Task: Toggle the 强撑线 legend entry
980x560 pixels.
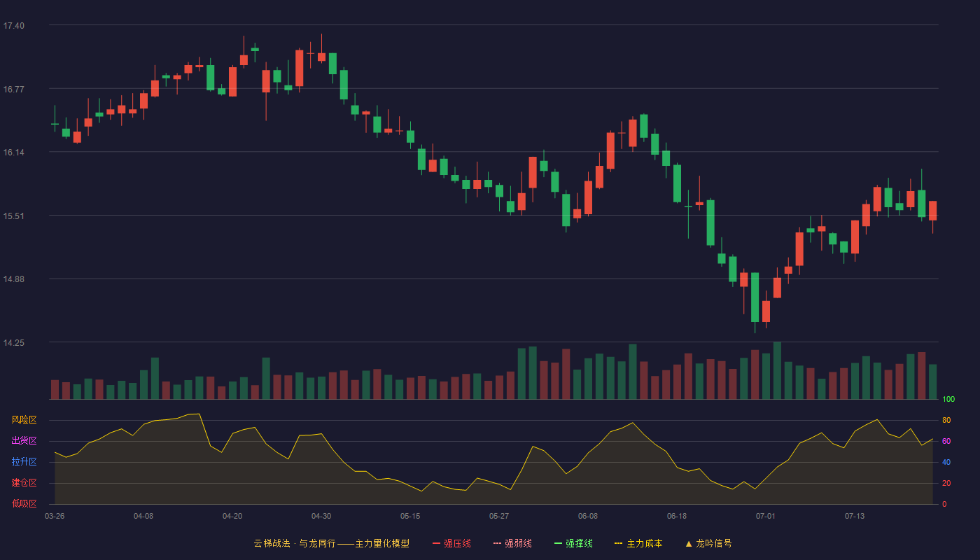Action: (573, 543)
